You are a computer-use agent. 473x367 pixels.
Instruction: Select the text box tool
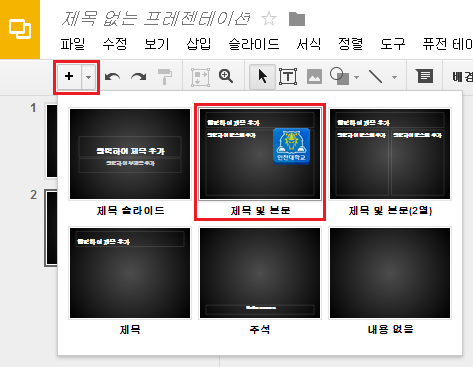tap(288, 77)
